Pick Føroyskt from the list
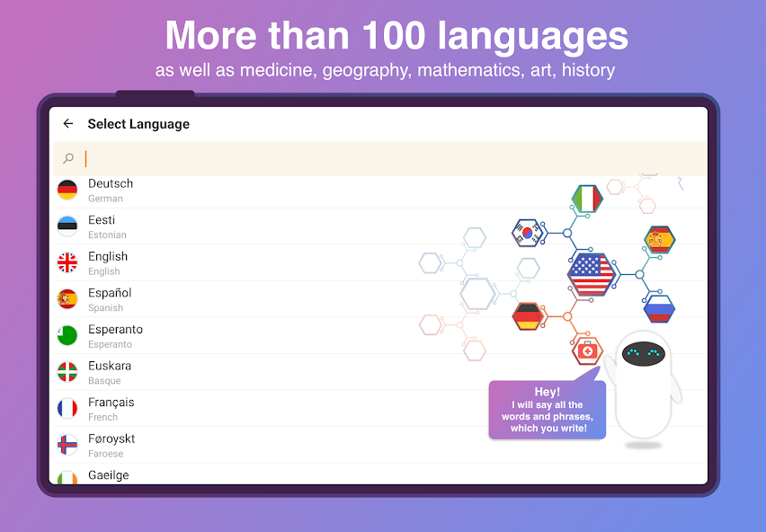This screenshot has width=766, height=532. tap(111, 439)
